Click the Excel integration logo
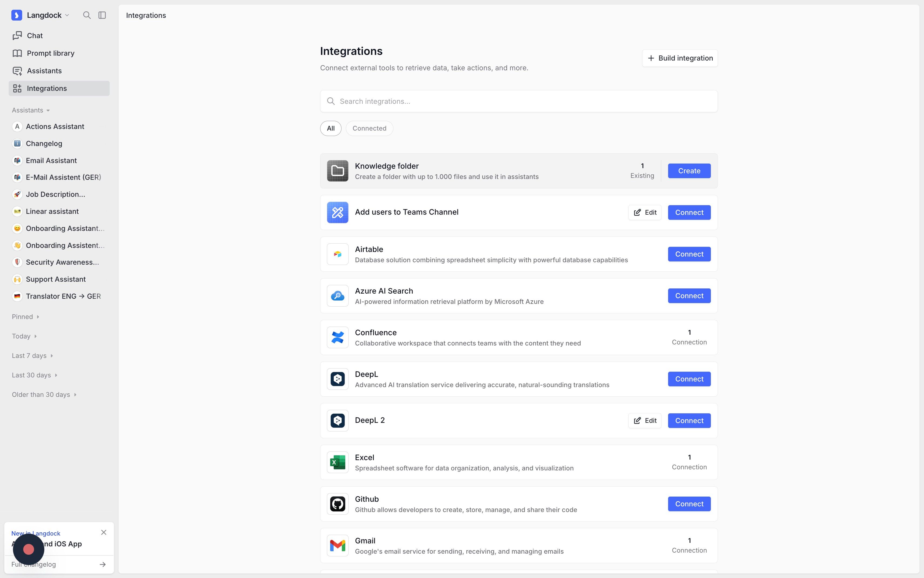The height and width of the screenshot is (578, 924). (337, 462)
